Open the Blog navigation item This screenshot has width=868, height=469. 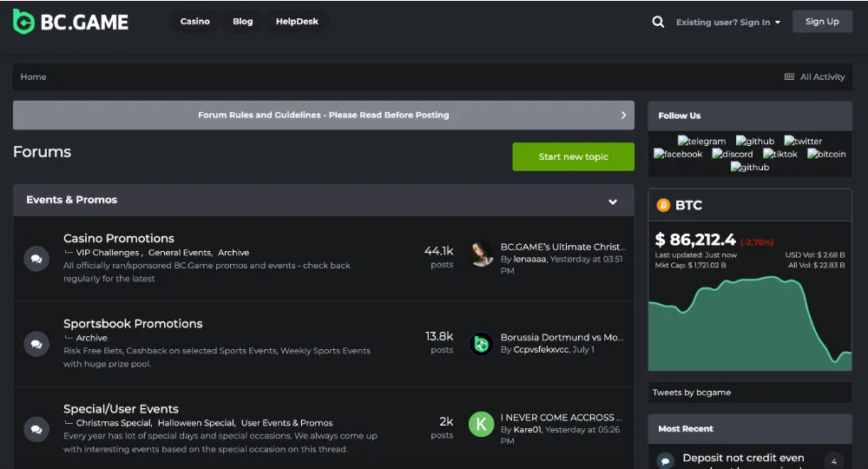click(x=243, y=22)
